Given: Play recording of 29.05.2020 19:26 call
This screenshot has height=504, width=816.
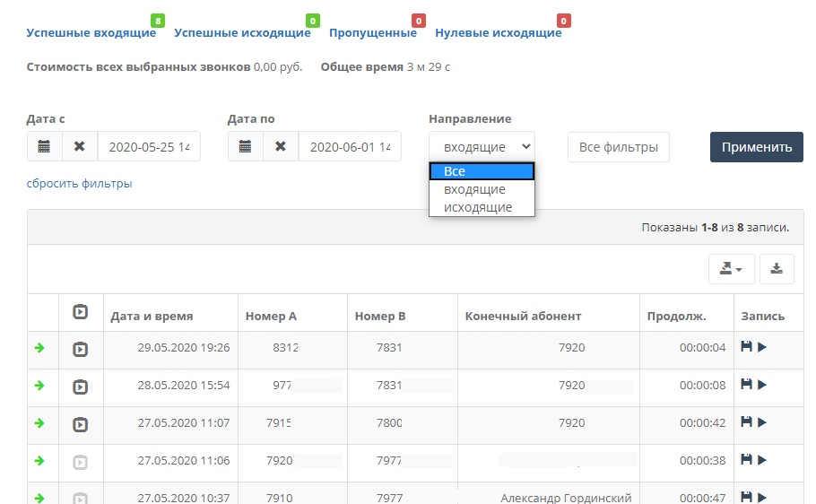Looking at the screenshot, I should (762, 347).
